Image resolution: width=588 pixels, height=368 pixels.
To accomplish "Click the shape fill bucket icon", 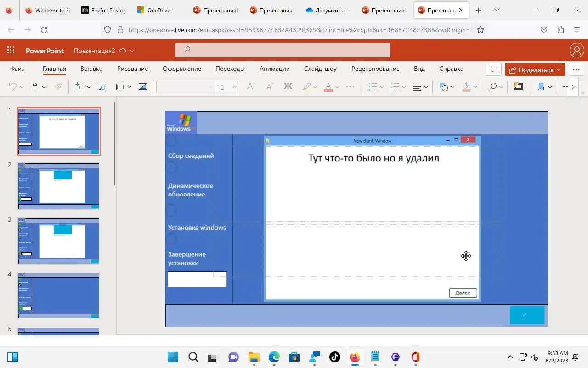I will 466,86.
